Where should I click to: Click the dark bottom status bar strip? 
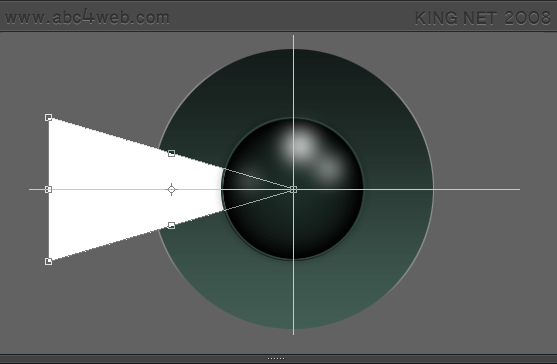pos(278,359)
